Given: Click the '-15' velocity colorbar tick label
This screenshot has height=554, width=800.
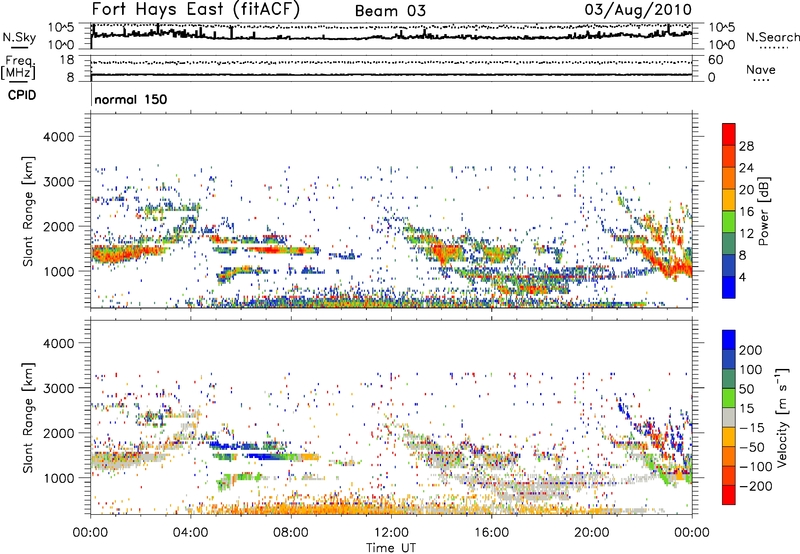Looking at the screenshot, I should pyautogui.click(x=752, y=427).
